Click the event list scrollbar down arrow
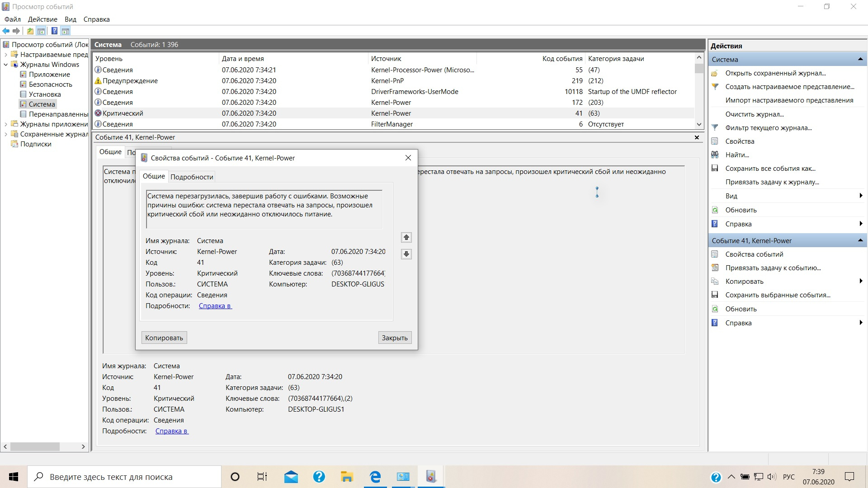Image resolution: width=868 pixels, height=488 pixels. coord(699,124)
